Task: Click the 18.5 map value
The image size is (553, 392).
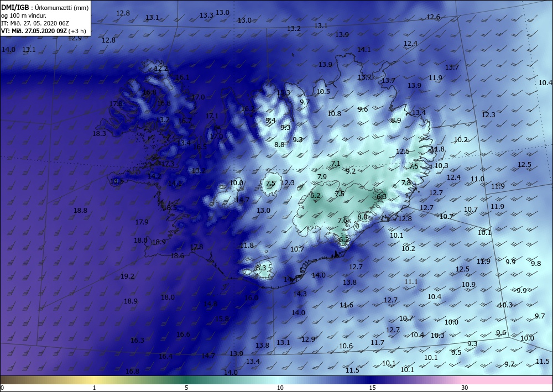Action: point(170,208)
